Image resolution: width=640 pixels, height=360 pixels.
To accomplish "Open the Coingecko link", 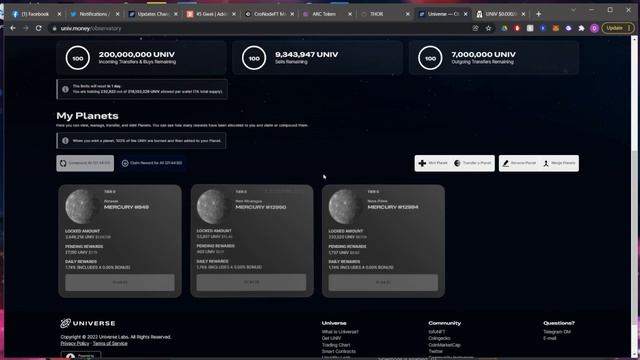I will click(x=440, y=338).
